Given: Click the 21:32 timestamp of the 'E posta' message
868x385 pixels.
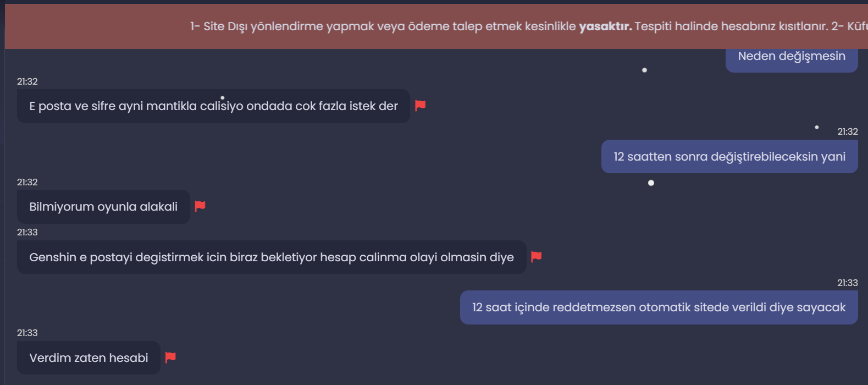Looking at the screenshot, I should click(27, 81).
